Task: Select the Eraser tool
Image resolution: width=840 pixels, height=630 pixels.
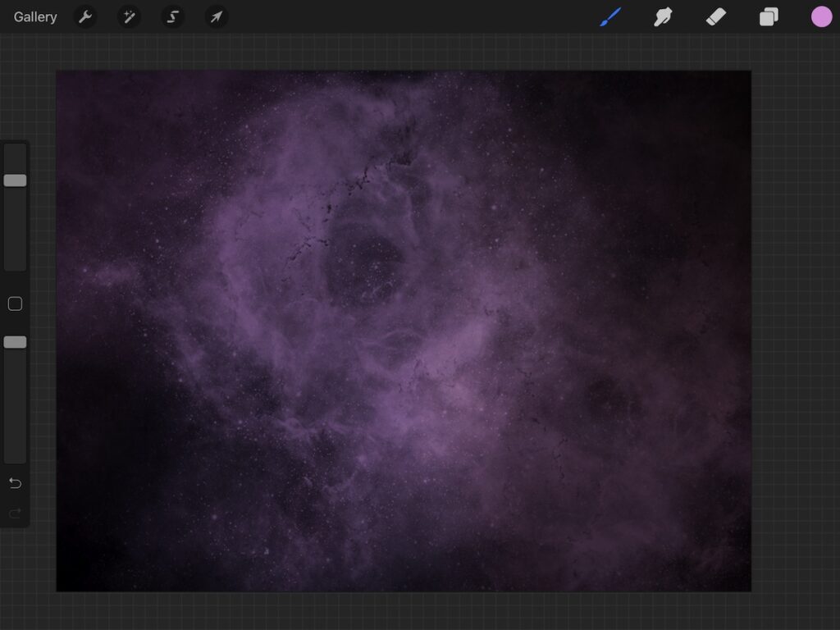Action: point(715,16)
